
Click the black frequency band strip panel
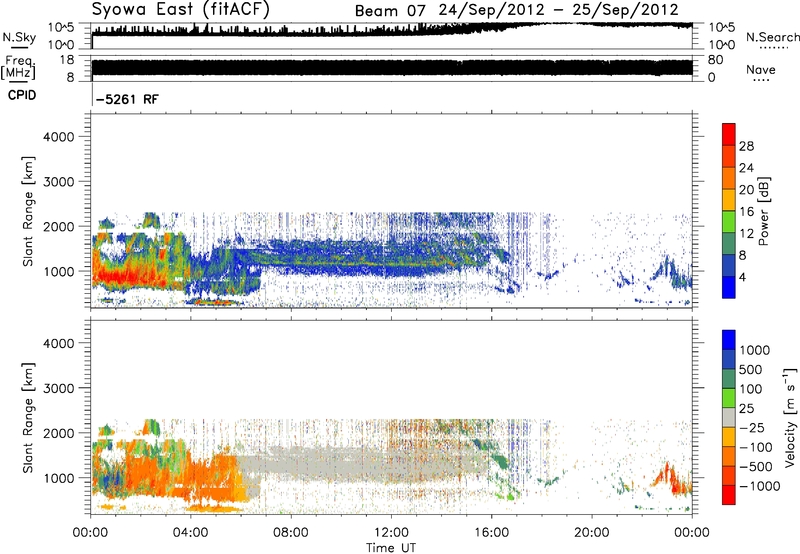(392, 68)
